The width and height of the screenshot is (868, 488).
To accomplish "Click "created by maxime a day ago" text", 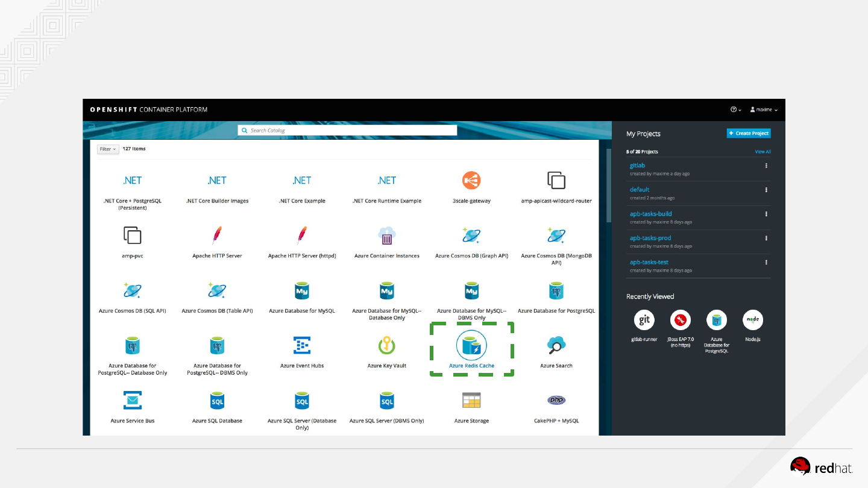I will click(659, 174).
